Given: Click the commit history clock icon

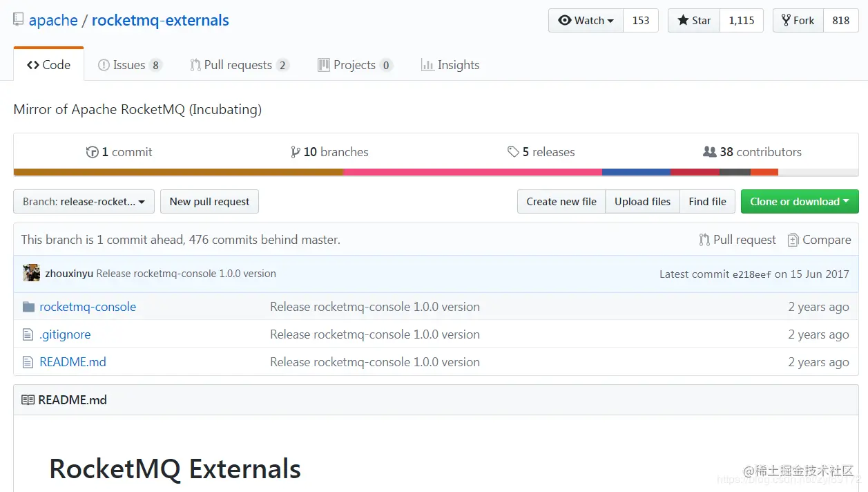Looking at the screenshot, I should (92, 152).
